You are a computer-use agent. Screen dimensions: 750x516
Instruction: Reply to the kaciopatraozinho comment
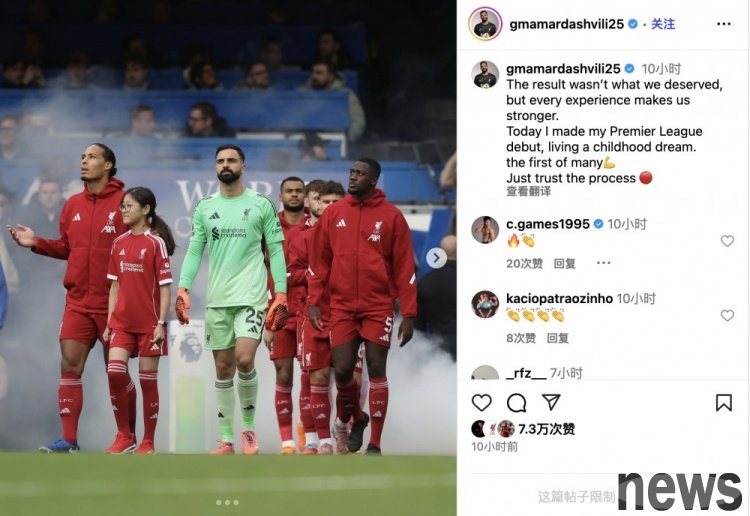558,338
